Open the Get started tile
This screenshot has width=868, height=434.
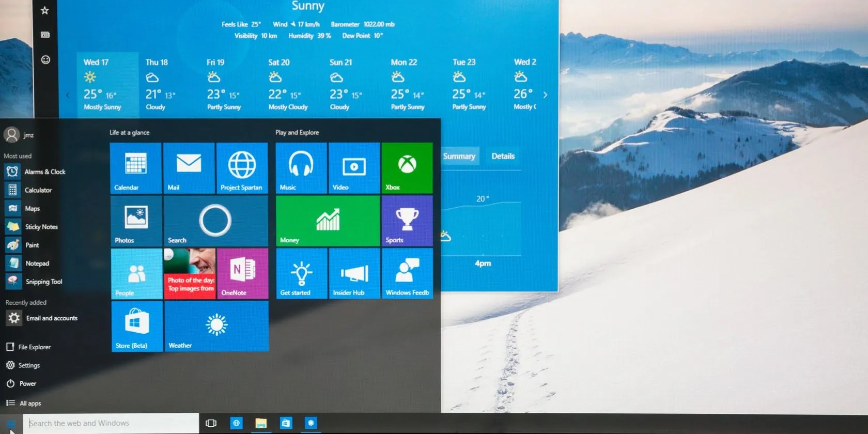[302, 274]
